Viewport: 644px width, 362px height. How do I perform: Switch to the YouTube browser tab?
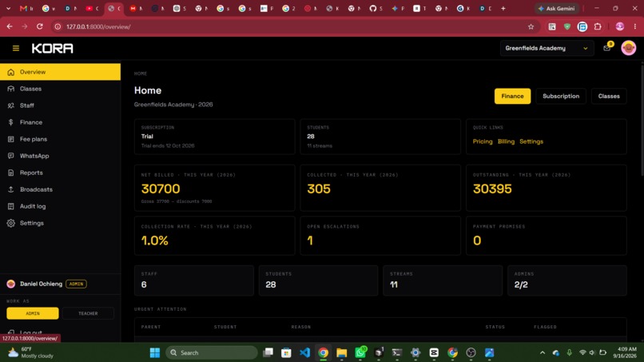[92, 8]
